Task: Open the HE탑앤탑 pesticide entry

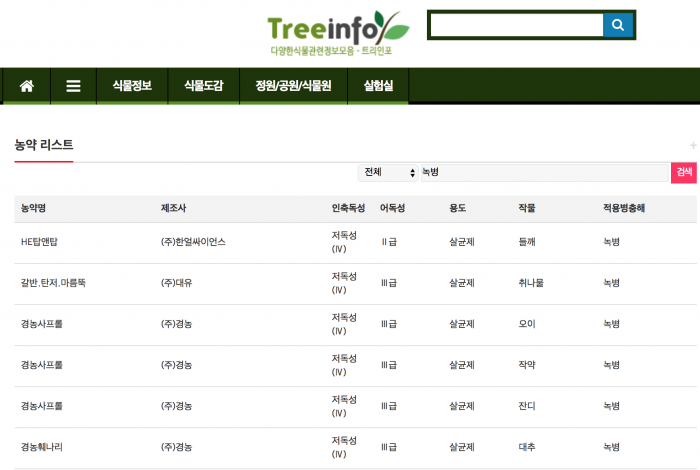Action: (x=39, y=242)
